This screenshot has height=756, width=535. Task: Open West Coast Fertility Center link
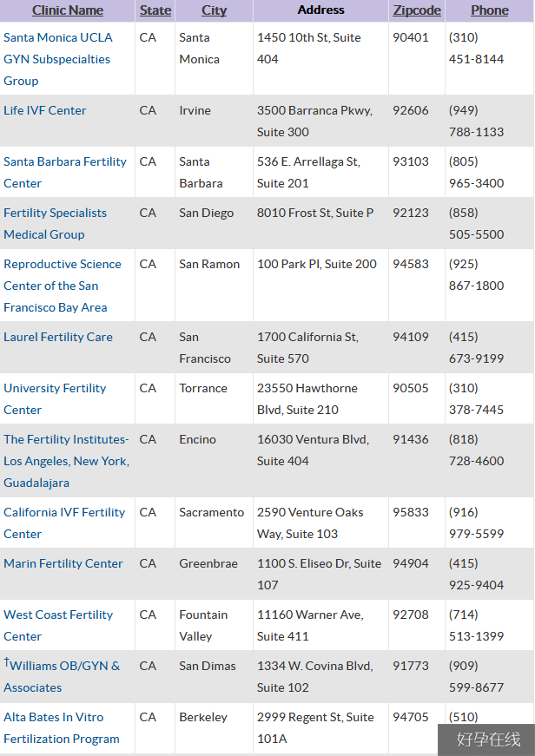coord(58,625)
